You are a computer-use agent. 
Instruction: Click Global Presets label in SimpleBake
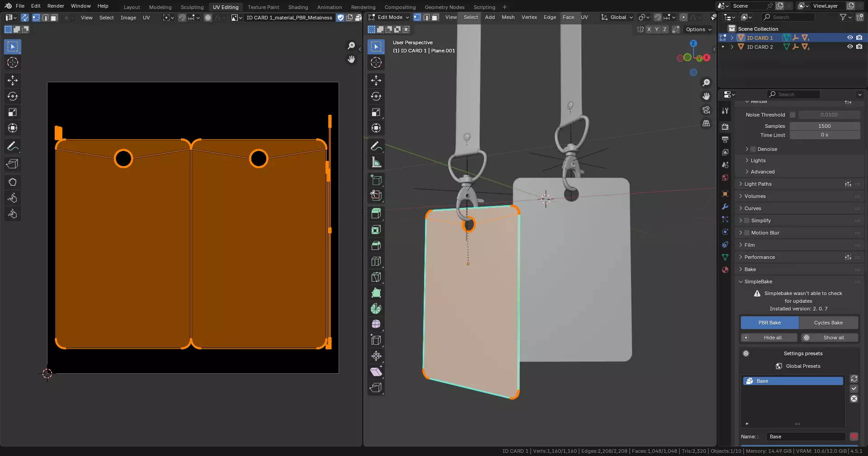(x=803, y=366)
